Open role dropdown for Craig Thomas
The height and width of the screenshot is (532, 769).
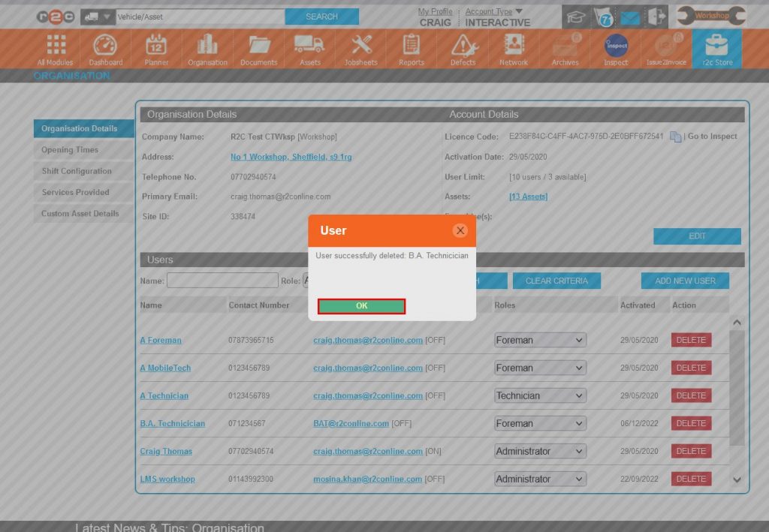(x=540, y=451)
